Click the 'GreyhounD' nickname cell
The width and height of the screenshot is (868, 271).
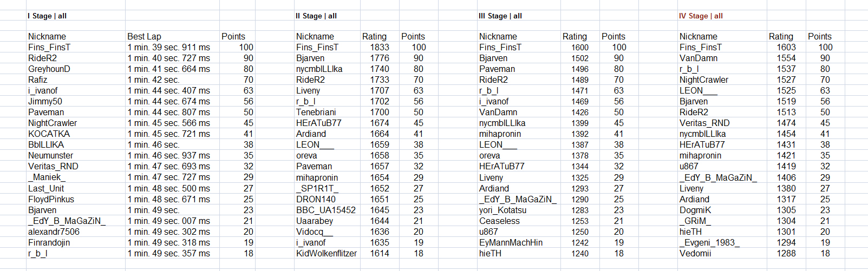[x=49, y=69]
